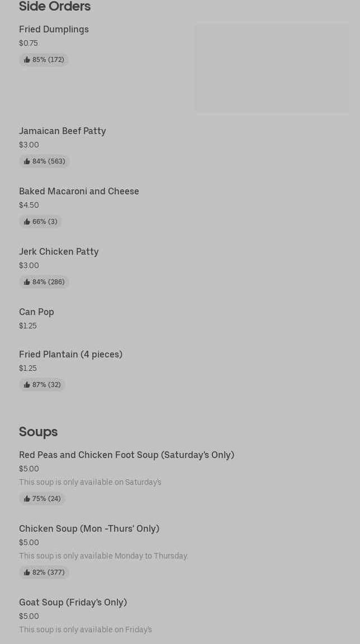360x644 pixels.
Task: Open Red Peas and Chicken Foot Soup
Action: pyautogui.click(x=126, y=455)
